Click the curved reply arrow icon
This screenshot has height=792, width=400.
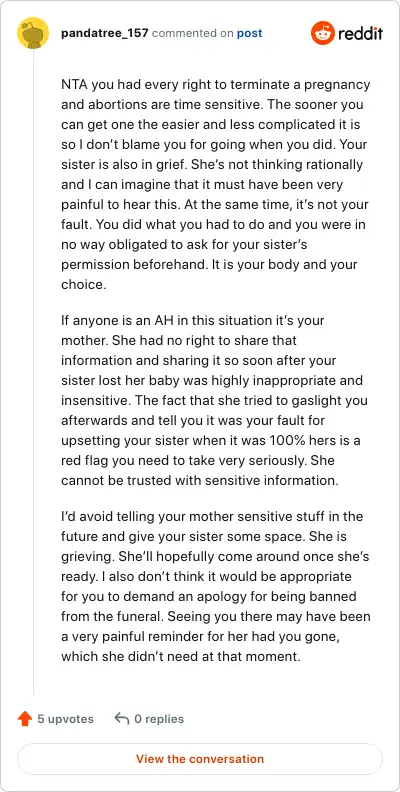(122, 718)
